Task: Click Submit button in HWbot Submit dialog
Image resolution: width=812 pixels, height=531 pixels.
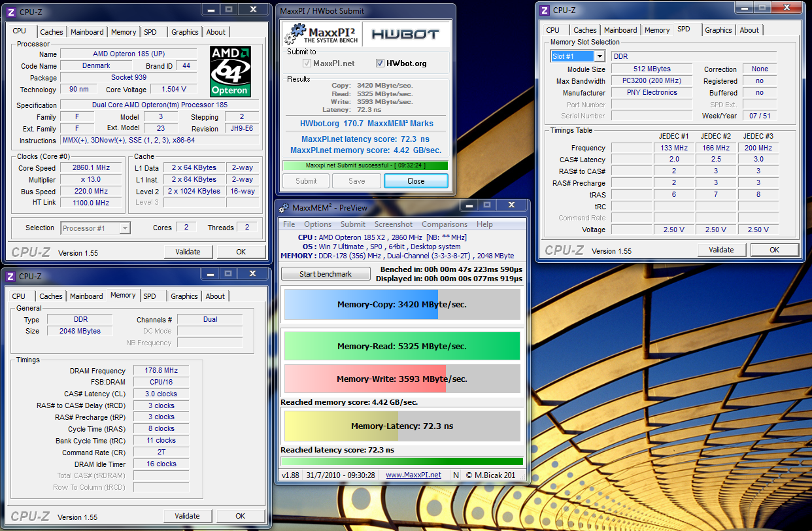Action: (x=306, y=181)
